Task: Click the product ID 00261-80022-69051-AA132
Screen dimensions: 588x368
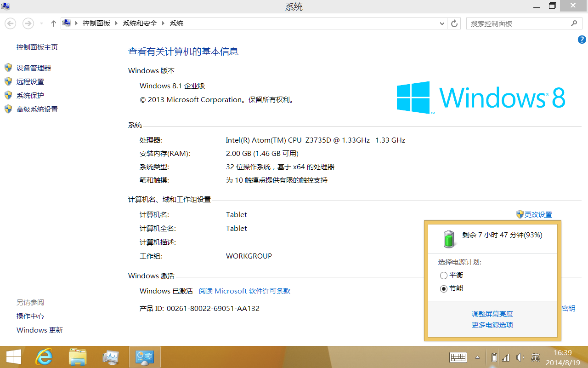Action: click(213, 309)
